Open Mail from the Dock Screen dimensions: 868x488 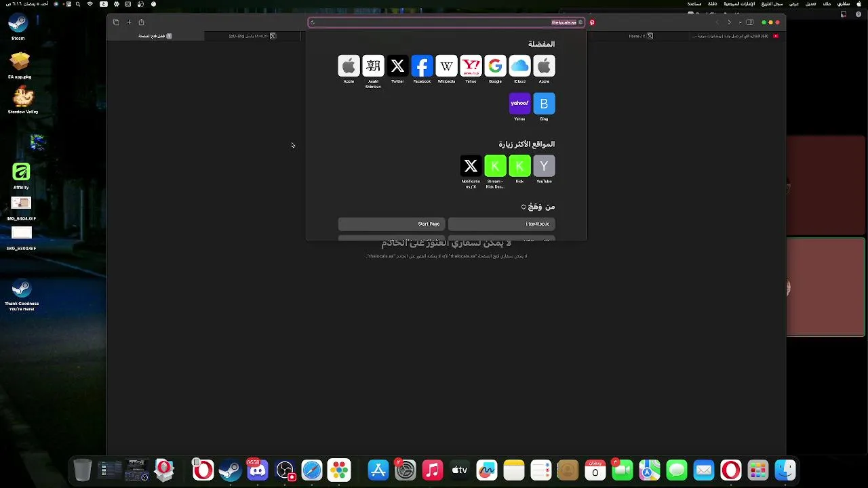(704, 470)
